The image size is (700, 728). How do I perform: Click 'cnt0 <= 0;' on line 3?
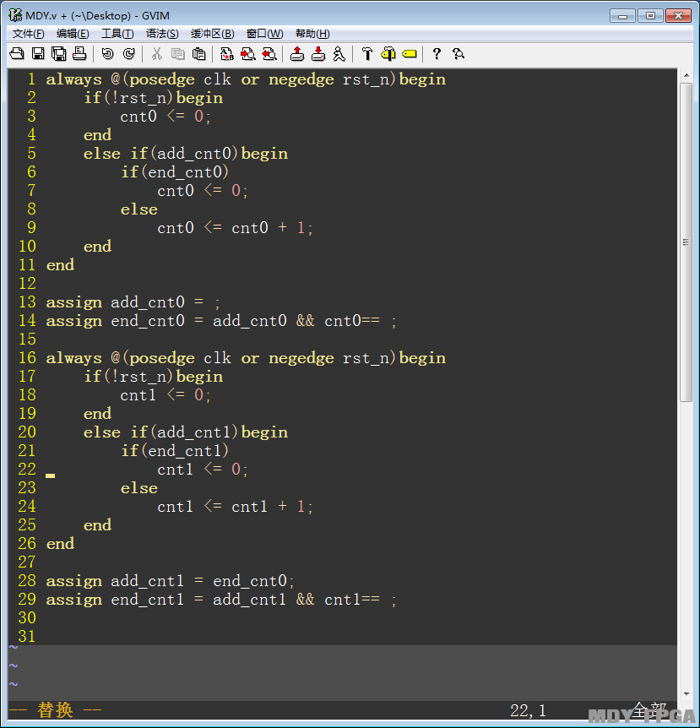point(166,117)
